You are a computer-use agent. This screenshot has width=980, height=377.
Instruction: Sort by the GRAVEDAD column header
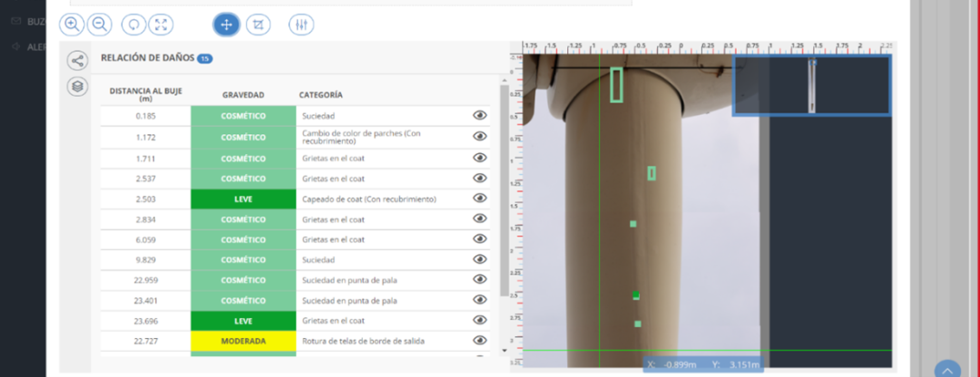coord(242,94)
